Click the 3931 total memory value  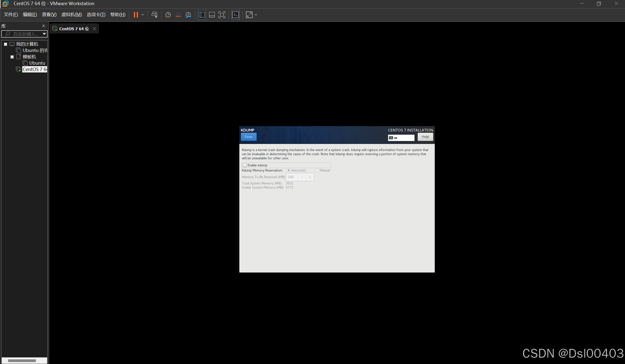289,183
